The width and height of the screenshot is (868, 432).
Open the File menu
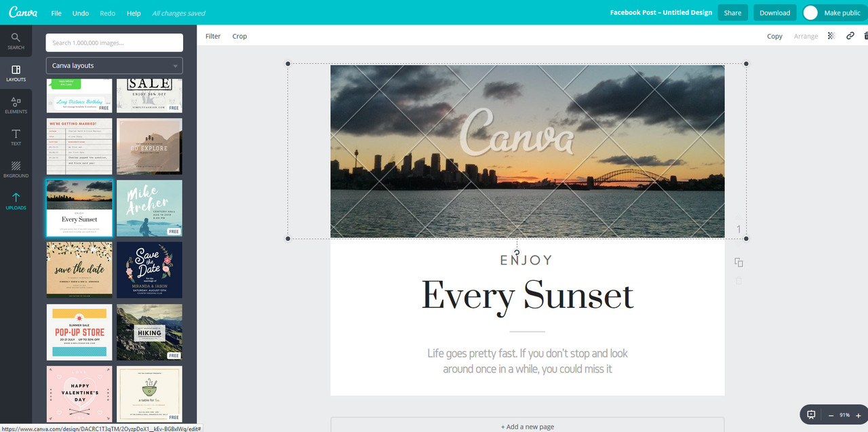point(56,13)
